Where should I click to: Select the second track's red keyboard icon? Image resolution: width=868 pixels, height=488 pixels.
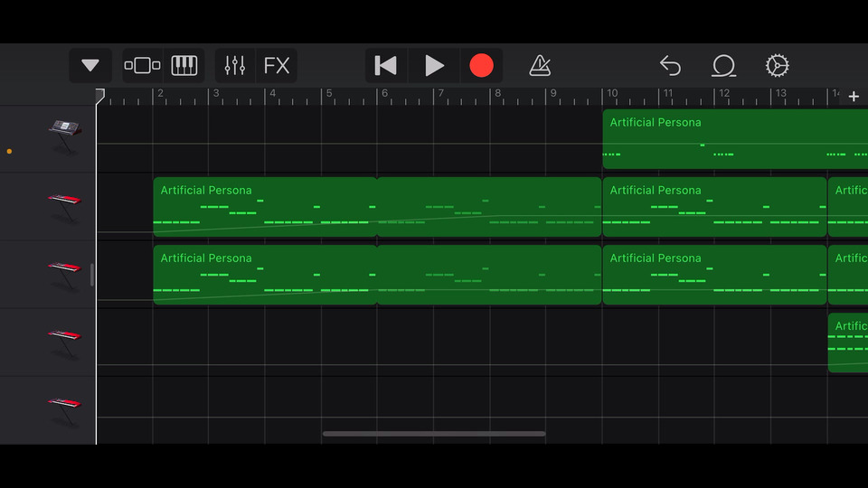tap(65, 207)
